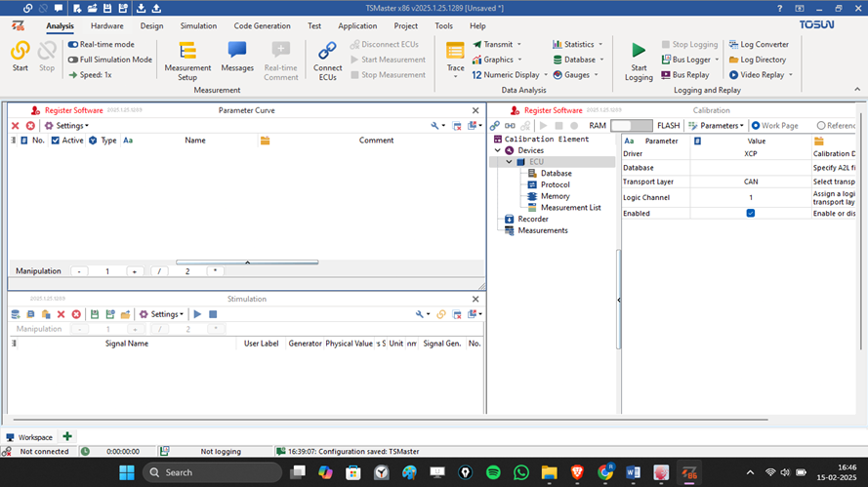
Task: Click Manipulation plus button in Parameter Curve
Action: [x=135, y=271]
